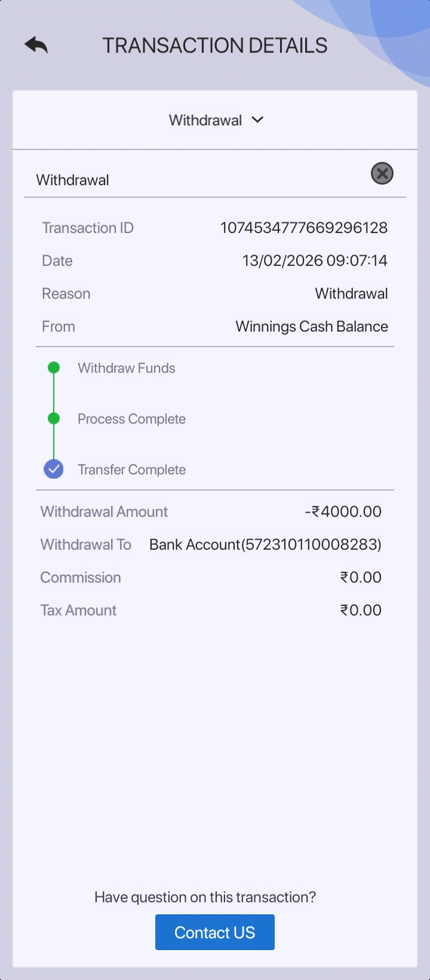Click the "Have question on this transaction?" text
Screen dimensions: 430x980
(x=205, y=897)
